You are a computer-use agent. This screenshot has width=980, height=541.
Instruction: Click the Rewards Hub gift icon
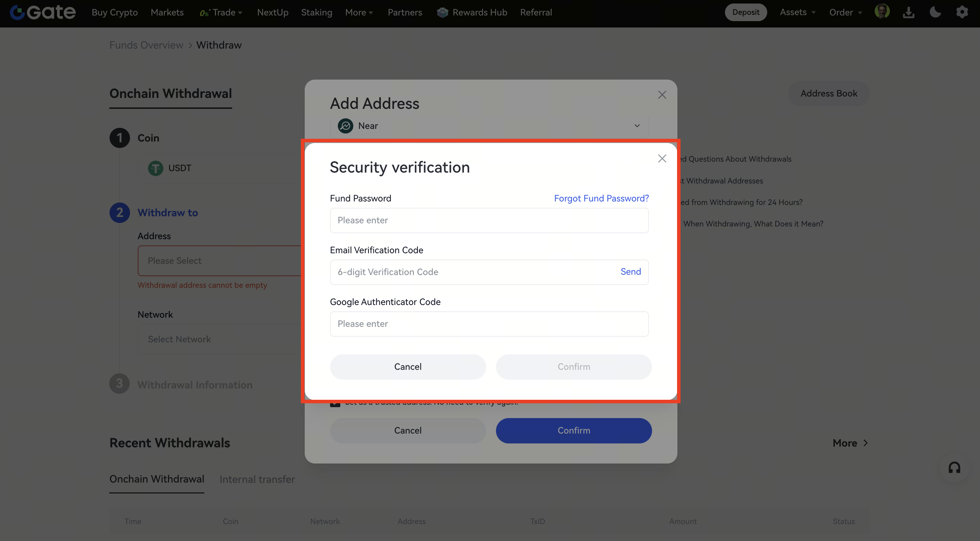[x=442, y=13]
